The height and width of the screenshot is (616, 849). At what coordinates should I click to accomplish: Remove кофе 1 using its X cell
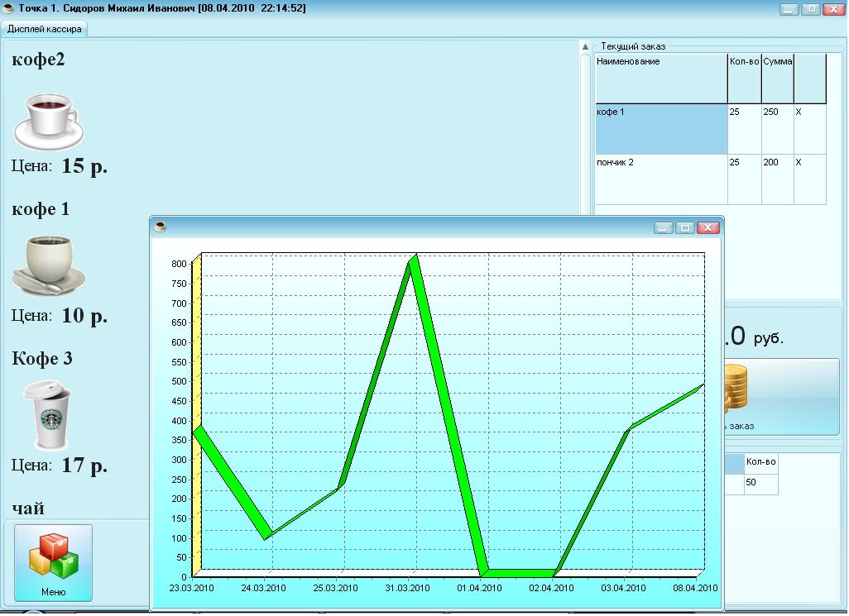coord(809,128)
